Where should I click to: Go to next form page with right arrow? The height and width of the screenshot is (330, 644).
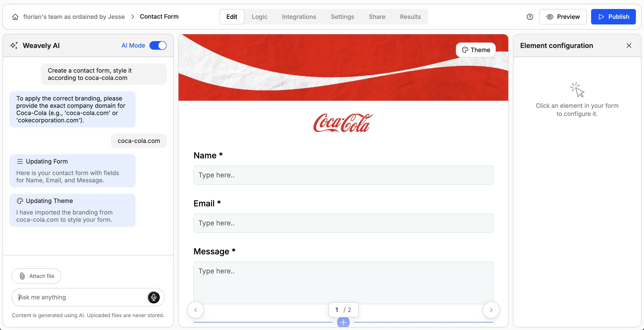[x=491, y=310]
